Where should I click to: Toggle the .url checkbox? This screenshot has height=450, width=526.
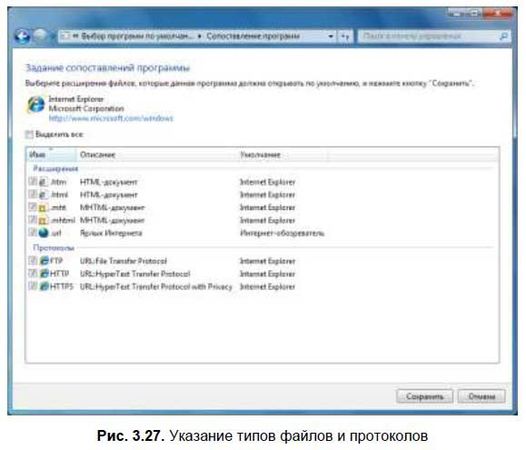coord(33,233)
